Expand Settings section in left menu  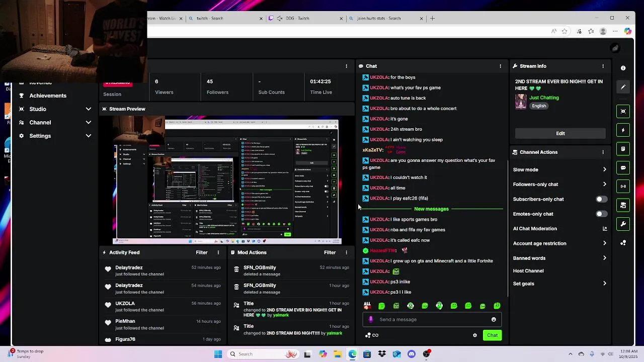[89, 136]
